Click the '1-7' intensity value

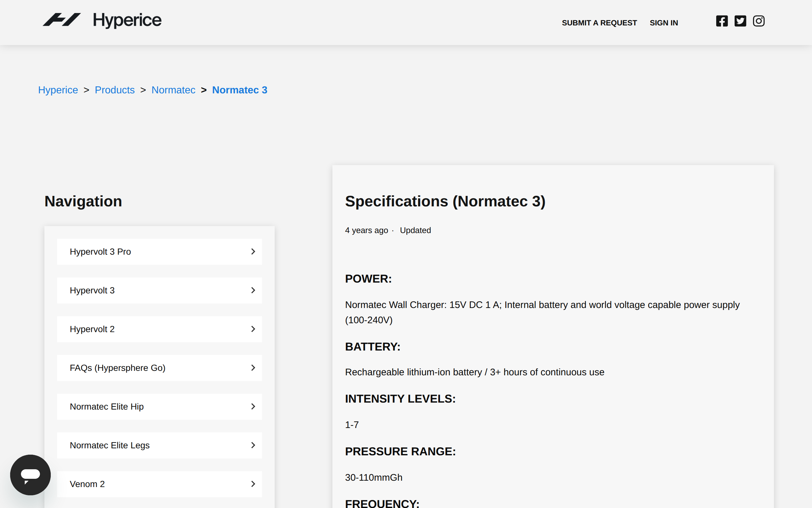352,425
